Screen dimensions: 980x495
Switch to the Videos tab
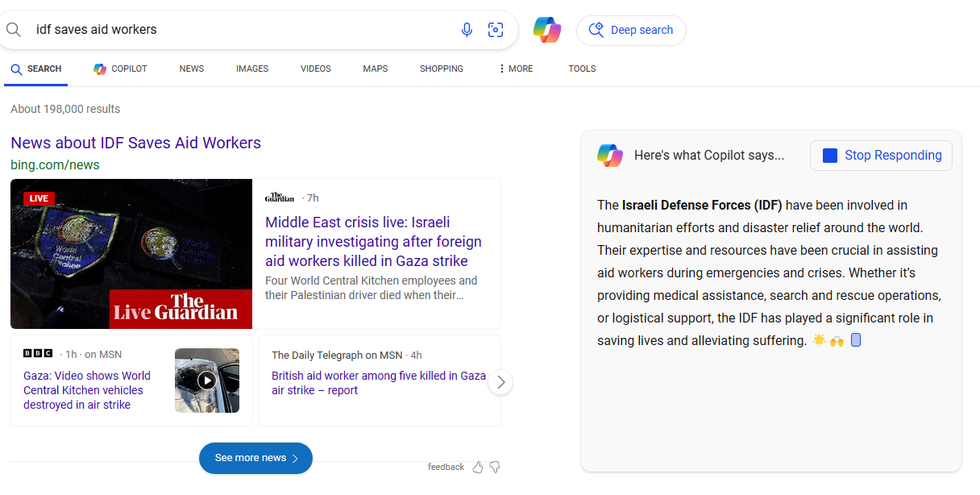click(x=316, y=69)
